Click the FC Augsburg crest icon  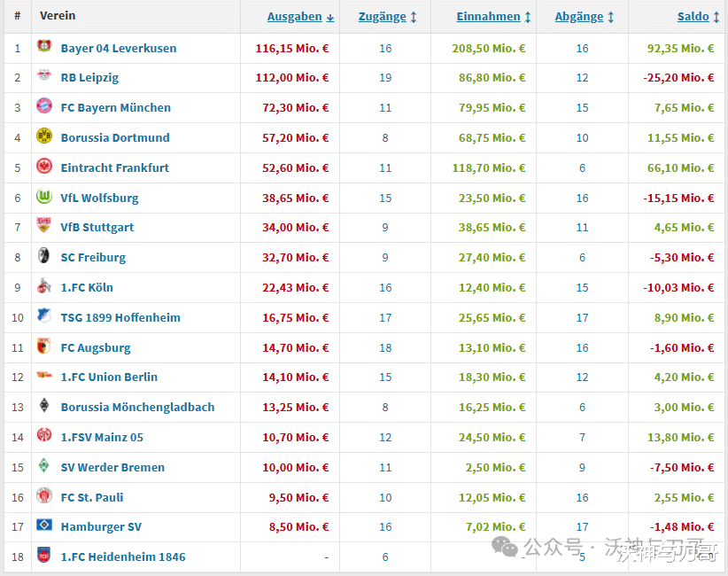pos(43,346)
